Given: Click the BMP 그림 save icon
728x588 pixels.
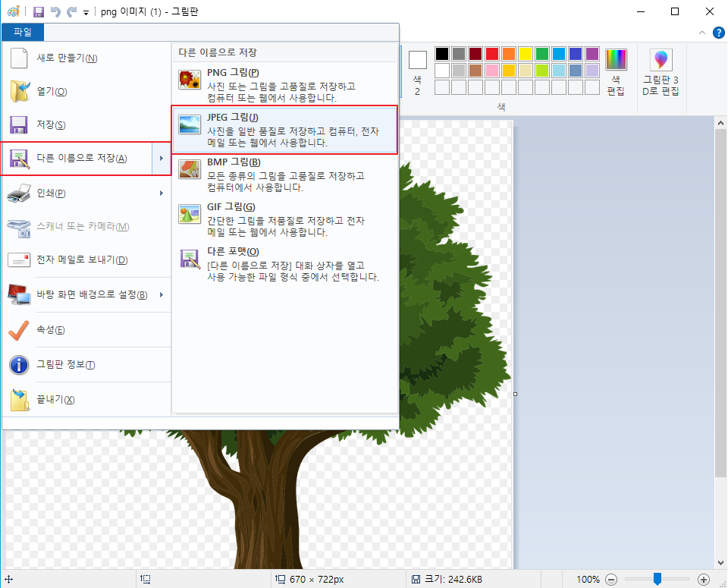Looking at the screenshot, I should click(190, 168).
